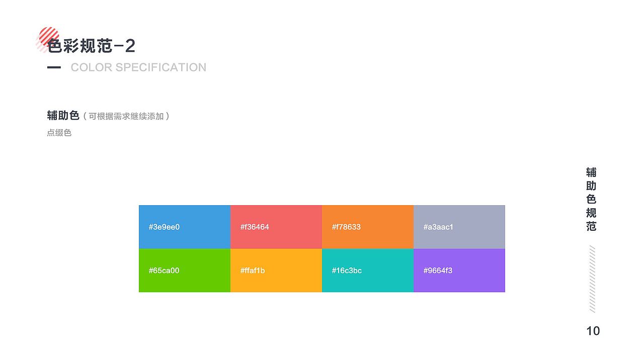The width and height of the screenshot is (644, 362).
Task: Pick the teal #16c3bc color swatch
Action: tap(368, 270)
